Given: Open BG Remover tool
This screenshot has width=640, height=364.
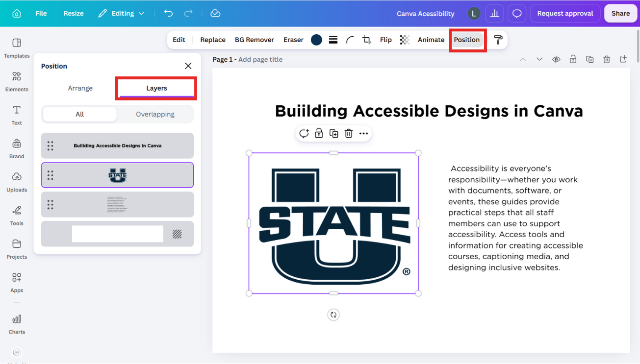Looking at the screenshot, I should click(254, 40).
